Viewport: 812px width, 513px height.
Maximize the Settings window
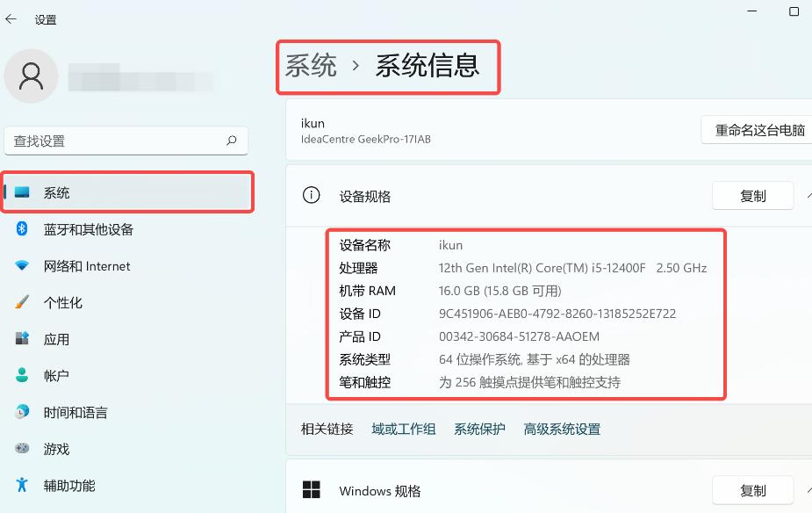(x=794, y=11)
